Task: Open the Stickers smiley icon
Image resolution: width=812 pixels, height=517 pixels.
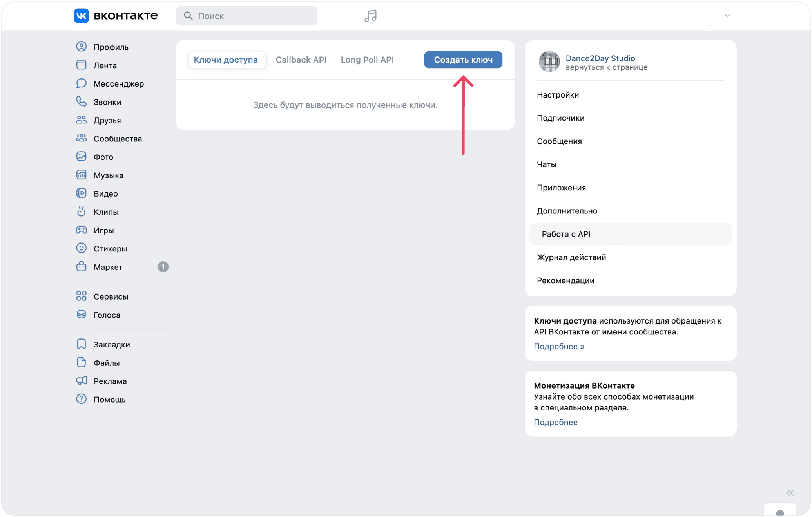Action: click(x=81, y=248)
